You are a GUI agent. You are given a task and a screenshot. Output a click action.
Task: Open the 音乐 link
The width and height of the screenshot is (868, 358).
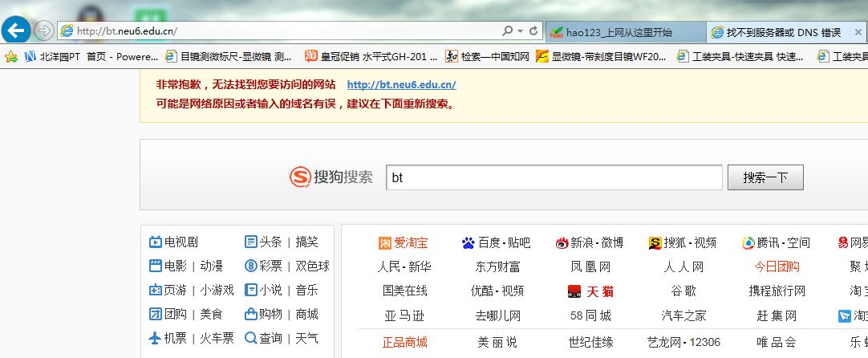306,290
